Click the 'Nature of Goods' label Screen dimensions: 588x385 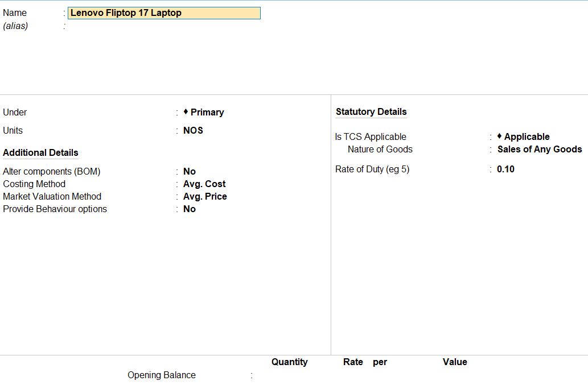click(380, 149)
